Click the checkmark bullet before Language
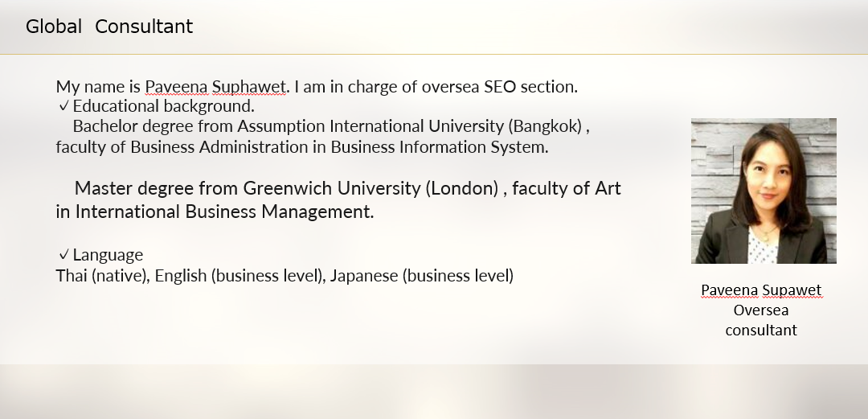This screenshot has height=419, width=868. tap(63, 254)
